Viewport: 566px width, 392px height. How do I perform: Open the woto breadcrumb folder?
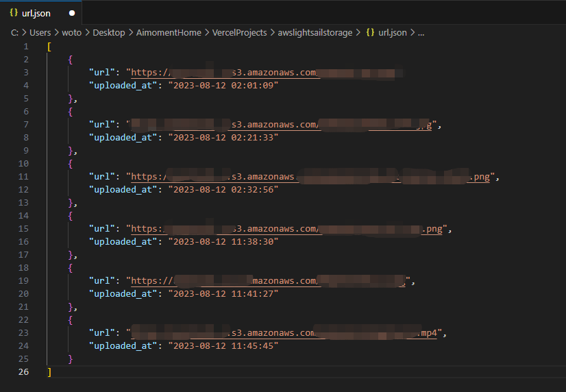(72, 32)
